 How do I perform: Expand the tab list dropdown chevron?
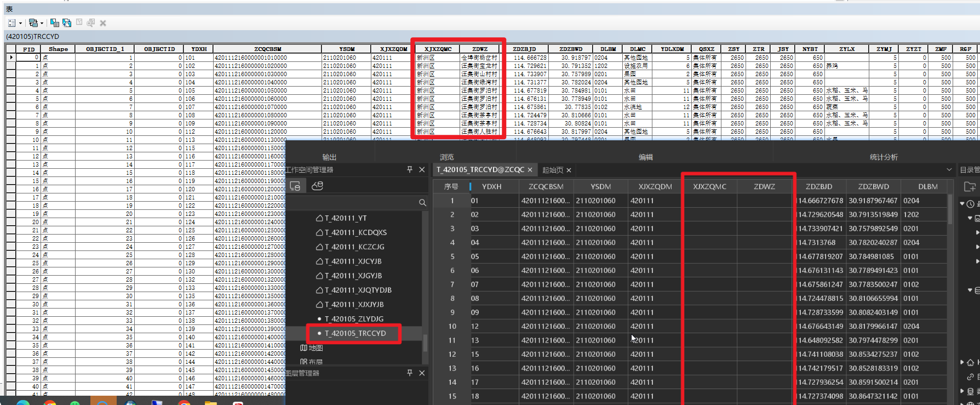point(949,170)
